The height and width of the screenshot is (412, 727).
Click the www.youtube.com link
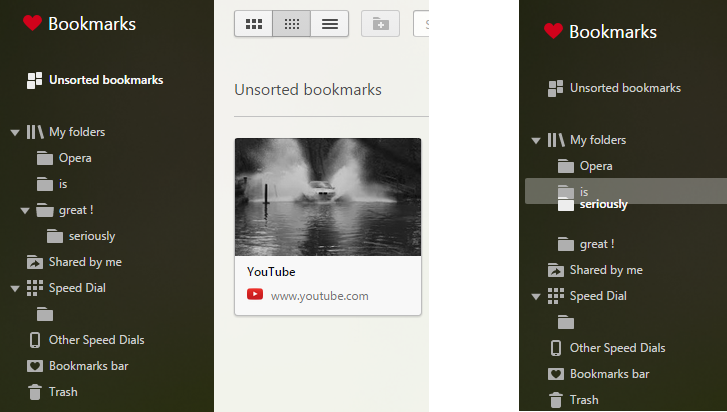click(x=319, y=295)
